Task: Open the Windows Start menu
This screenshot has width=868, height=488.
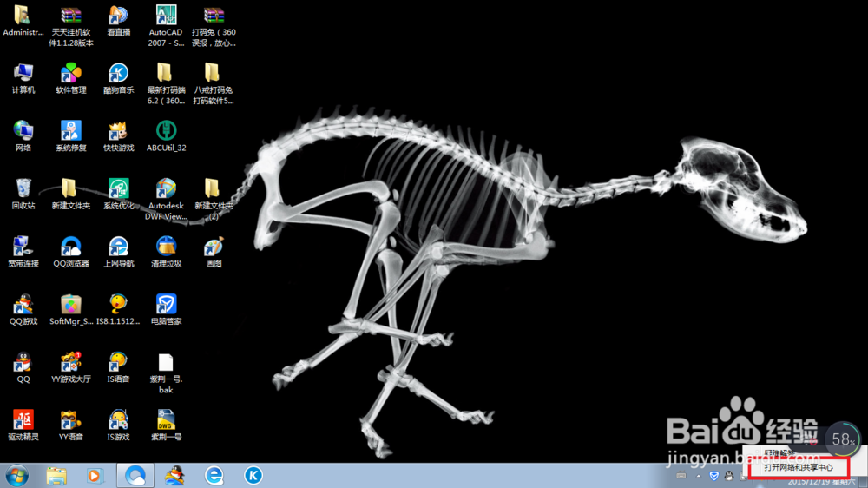Action: 17,475
